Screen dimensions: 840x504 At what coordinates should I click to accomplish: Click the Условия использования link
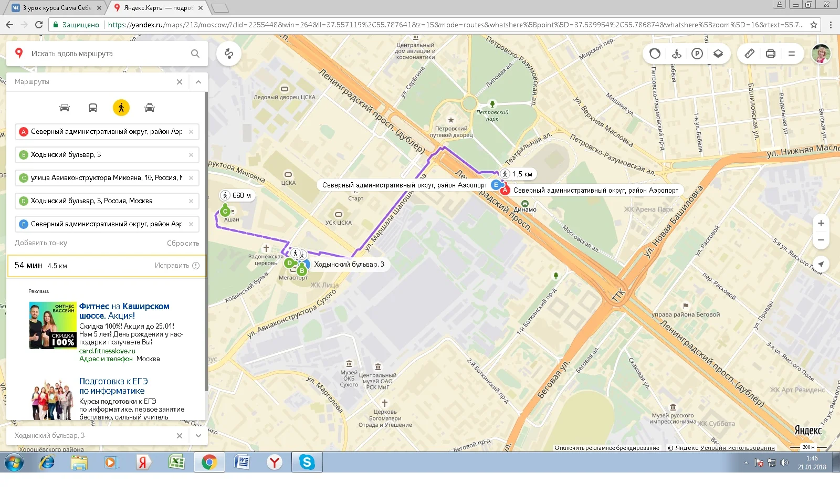[x=738, y=448]
